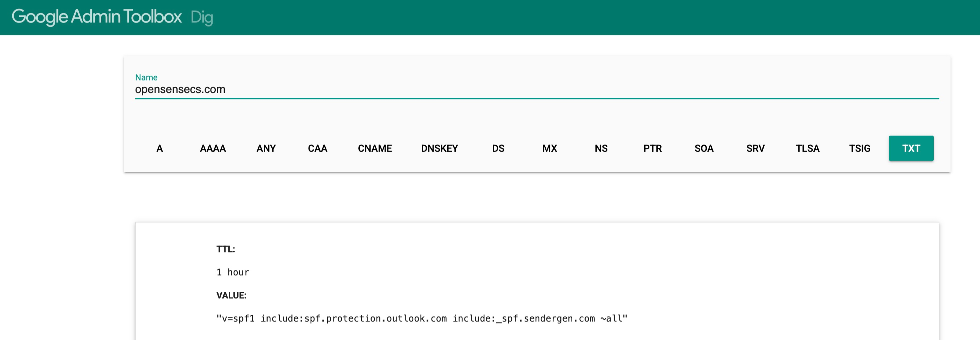Choose the PTR record type
Screen dimensions: 980x340
click(653, 148)
